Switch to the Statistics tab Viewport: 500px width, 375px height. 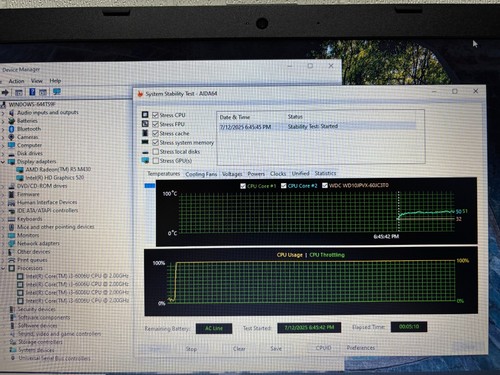coord(325,173)
